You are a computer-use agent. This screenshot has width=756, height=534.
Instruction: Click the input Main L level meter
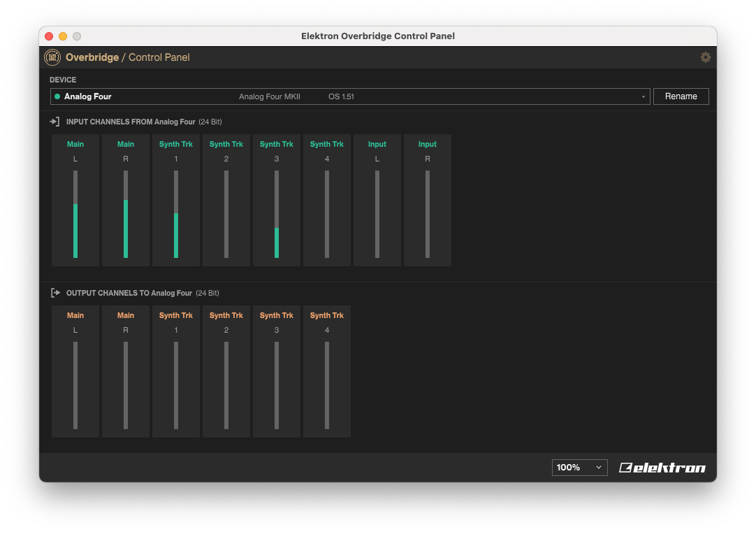point(75,214)
